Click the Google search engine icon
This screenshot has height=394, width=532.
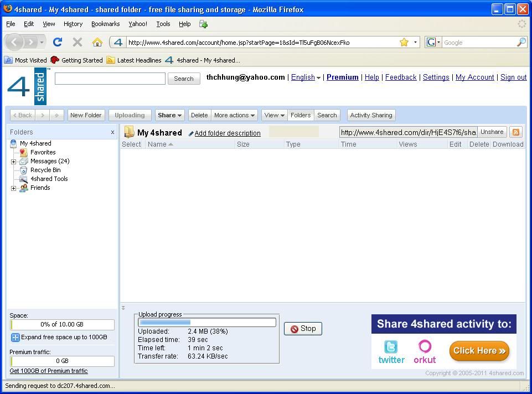[431, 43]
